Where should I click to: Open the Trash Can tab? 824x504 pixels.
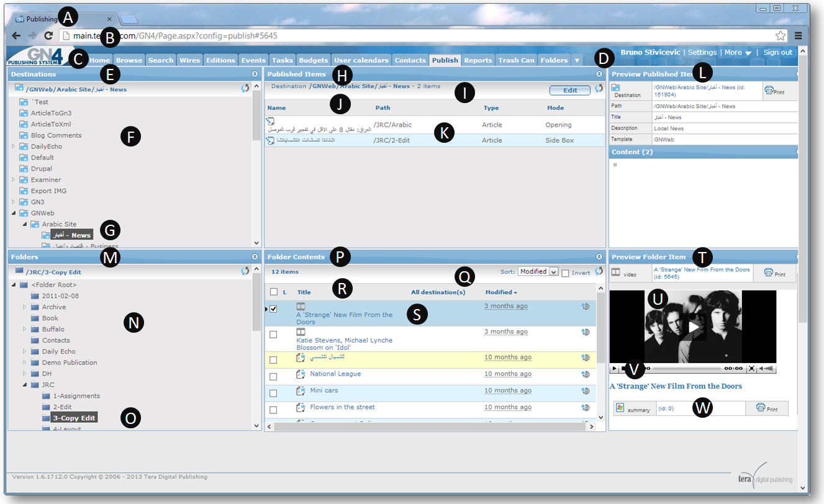(x=516, y=60)
